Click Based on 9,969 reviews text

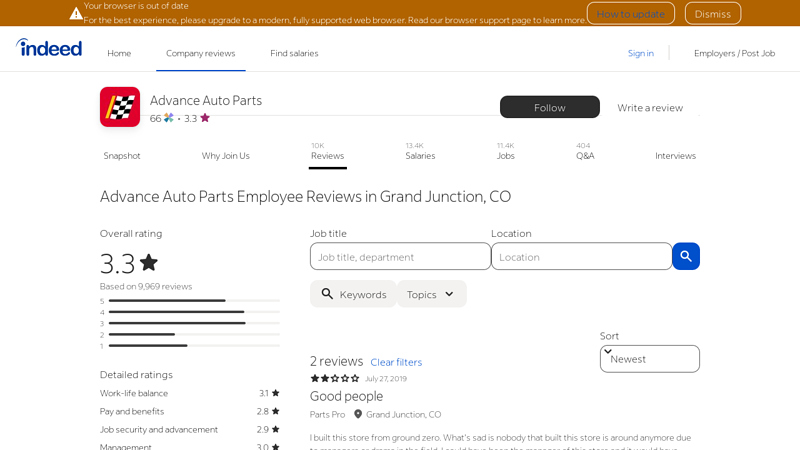pyautogui.click(x=146, y=286)
